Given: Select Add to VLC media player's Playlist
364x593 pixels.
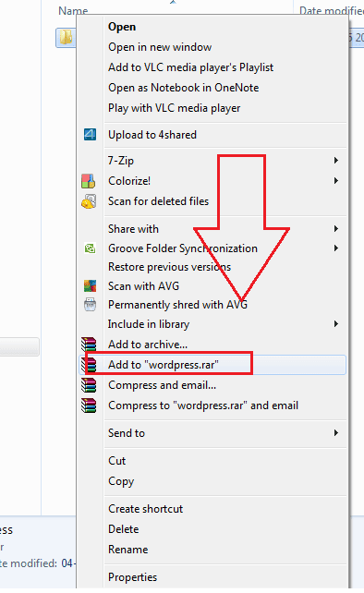Looking at the screenshot, I should (x=190, y=67).
